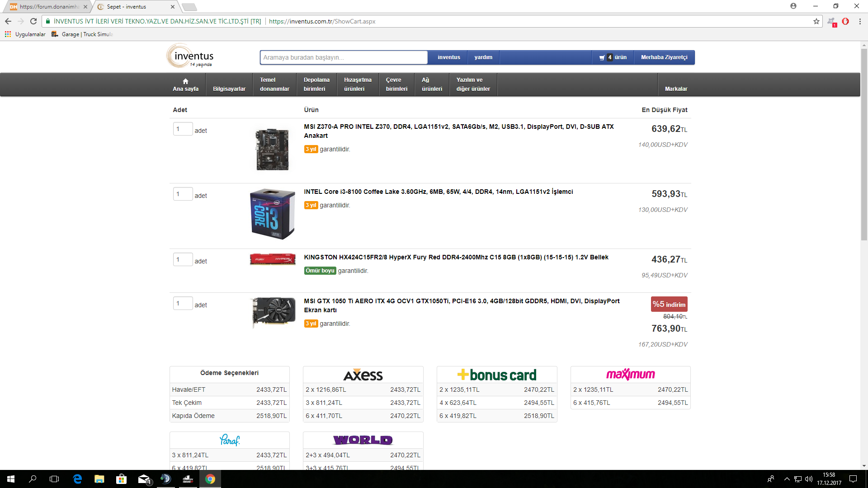
Task: Open MSI Z370-A PRO motherboard image
Action: pyautogui.click(x=272, y=149)
